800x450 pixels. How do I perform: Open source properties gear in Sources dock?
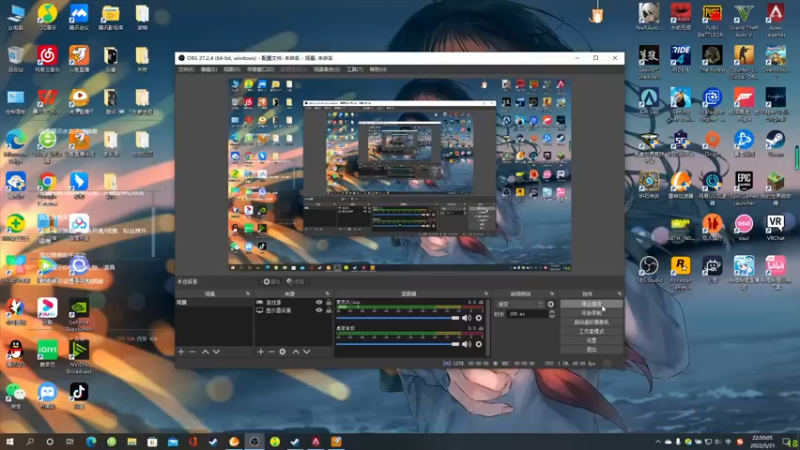click(x=283, y=352)
